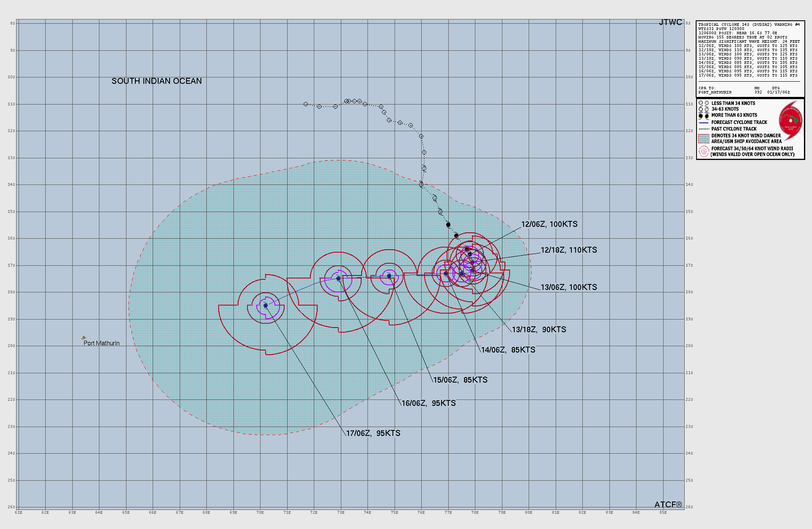
Task: Click the Port Mathurin location marker
Action: pos(84,338)
